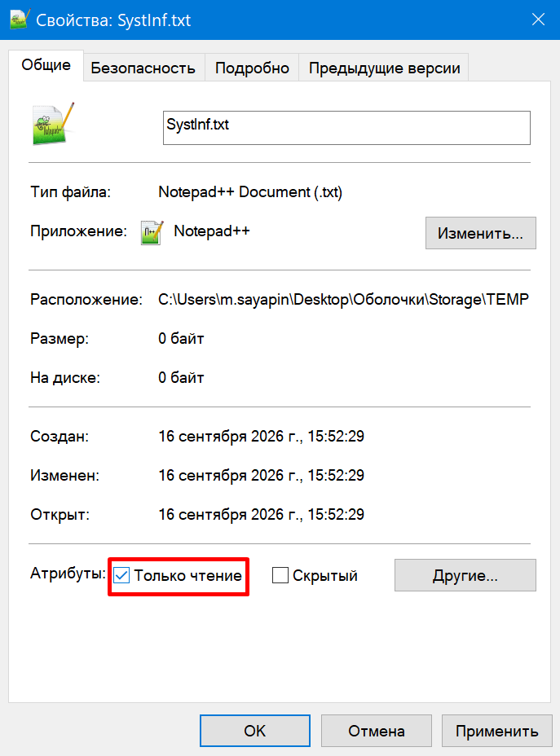The width and height of the screenshot is (560, 756).
Task: Switch to the Безопасность tab
Action: [143, 68]
